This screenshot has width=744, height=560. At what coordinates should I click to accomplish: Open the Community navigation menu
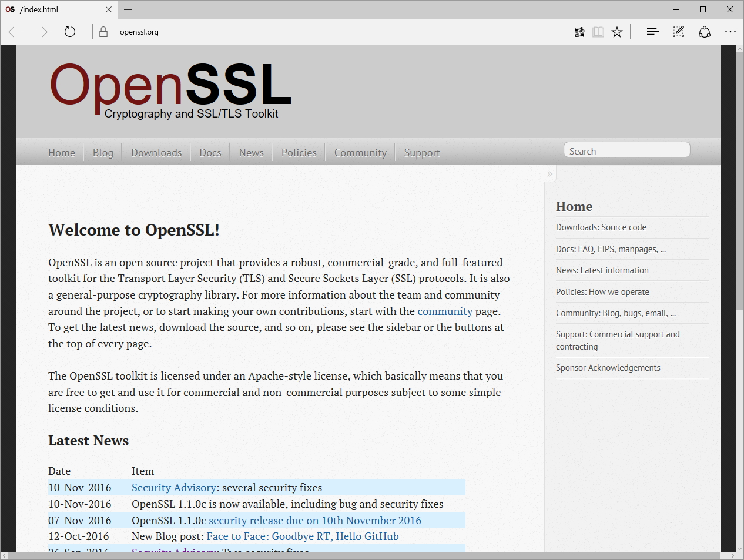(360, 152)
